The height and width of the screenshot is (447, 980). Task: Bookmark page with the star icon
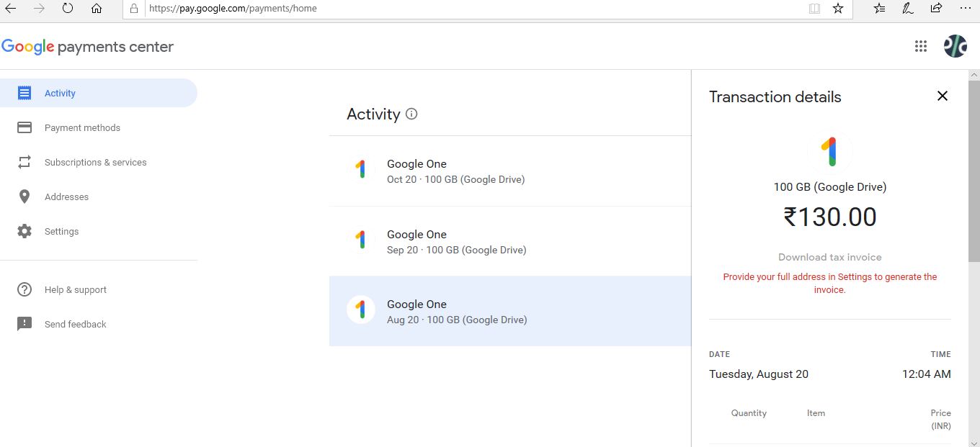[838, 9]
